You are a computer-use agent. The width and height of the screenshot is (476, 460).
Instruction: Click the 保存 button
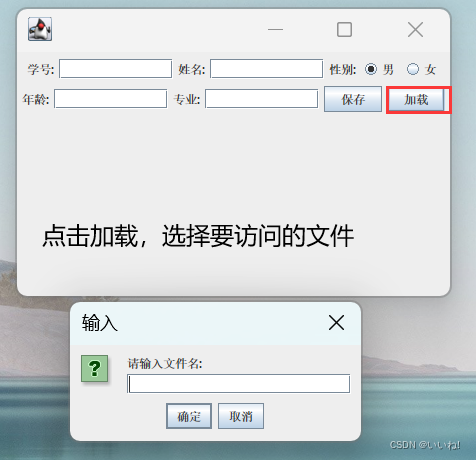tap(353, 99)
